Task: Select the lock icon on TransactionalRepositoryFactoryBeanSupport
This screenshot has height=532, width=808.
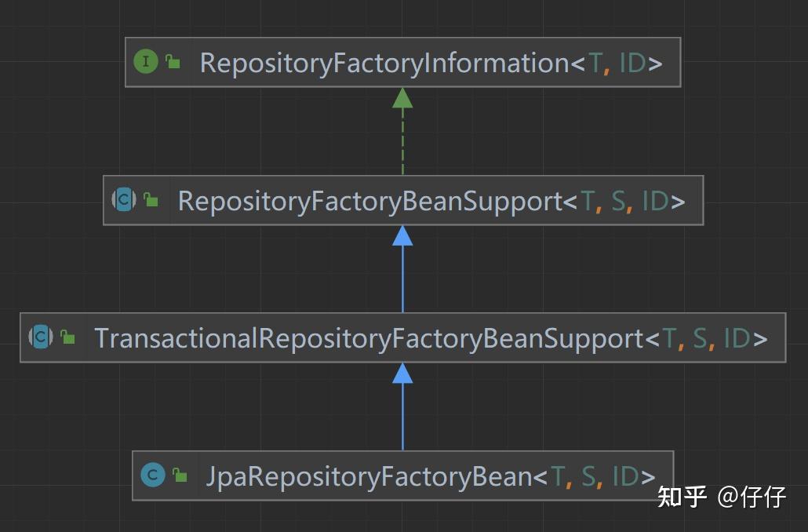Action: coord(67,337)
